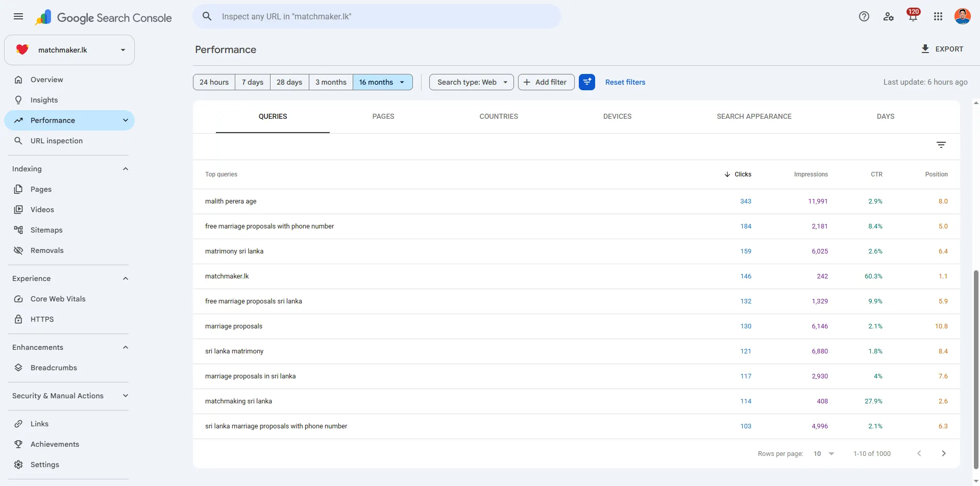Switch to the Pages tab

coord(383,116)
